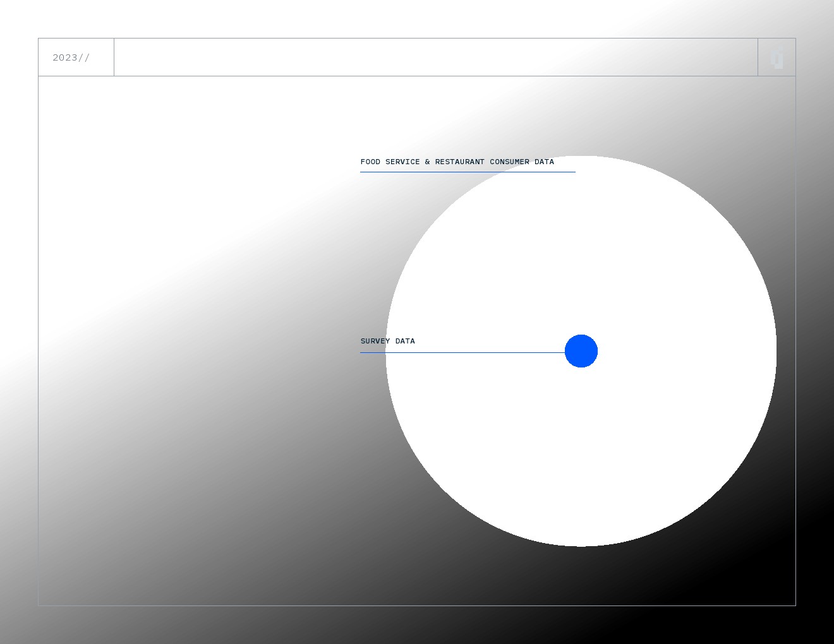Click the ampersand in the heading
The width and height of the screenshot is (834, 644).
(427, 162)
